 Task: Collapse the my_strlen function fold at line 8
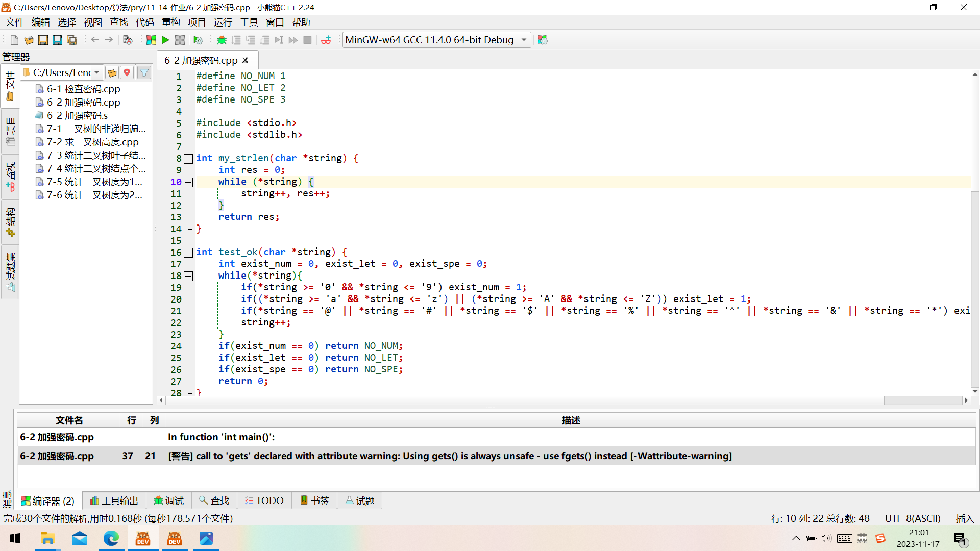tap(188, 158)
